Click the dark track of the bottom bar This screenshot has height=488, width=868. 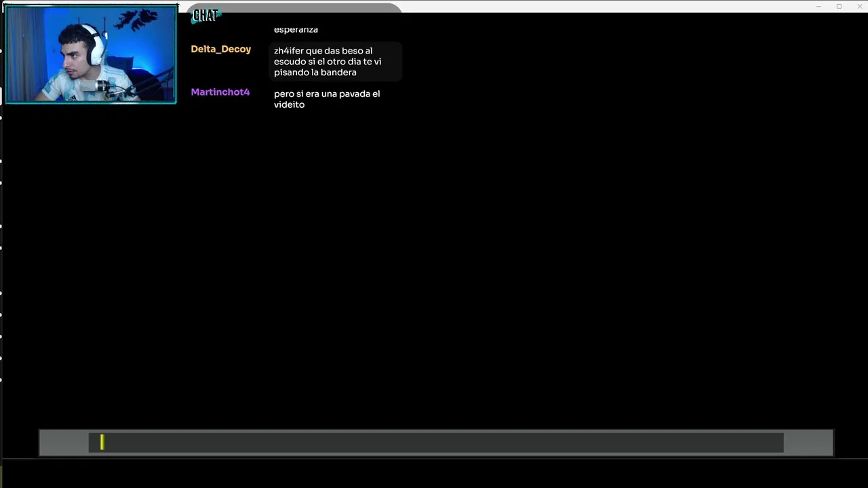coord(436,443)
